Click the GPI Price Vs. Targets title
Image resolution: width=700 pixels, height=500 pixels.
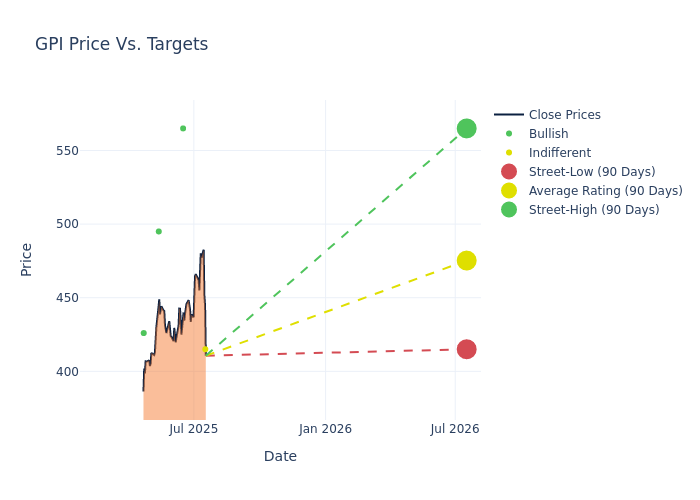pyautogui.click(x=122, y=44)
